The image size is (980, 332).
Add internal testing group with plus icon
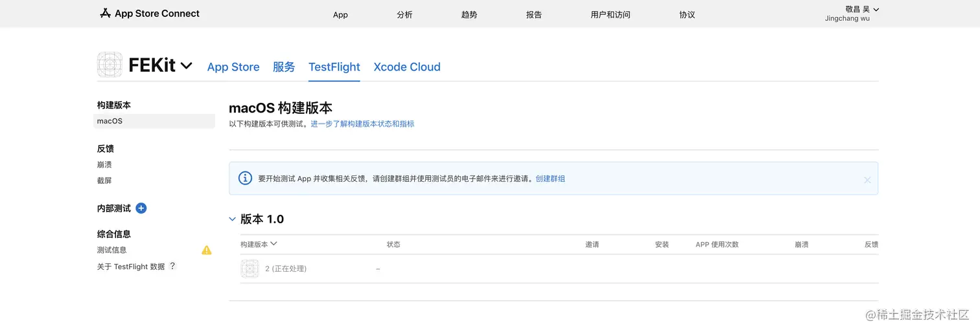click(x=141, y=208)
